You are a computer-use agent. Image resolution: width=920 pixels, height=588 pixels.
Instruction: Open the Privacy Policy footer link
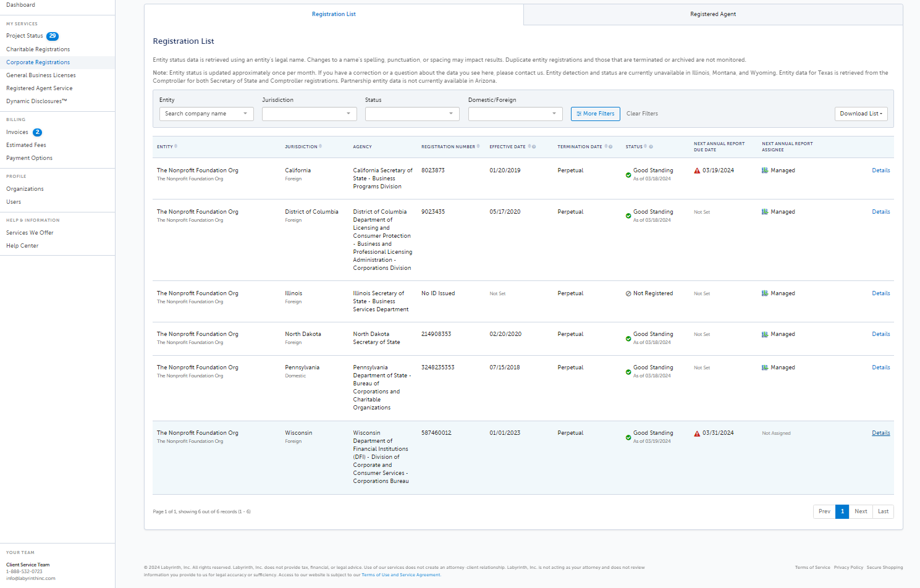tap(848, 568)
